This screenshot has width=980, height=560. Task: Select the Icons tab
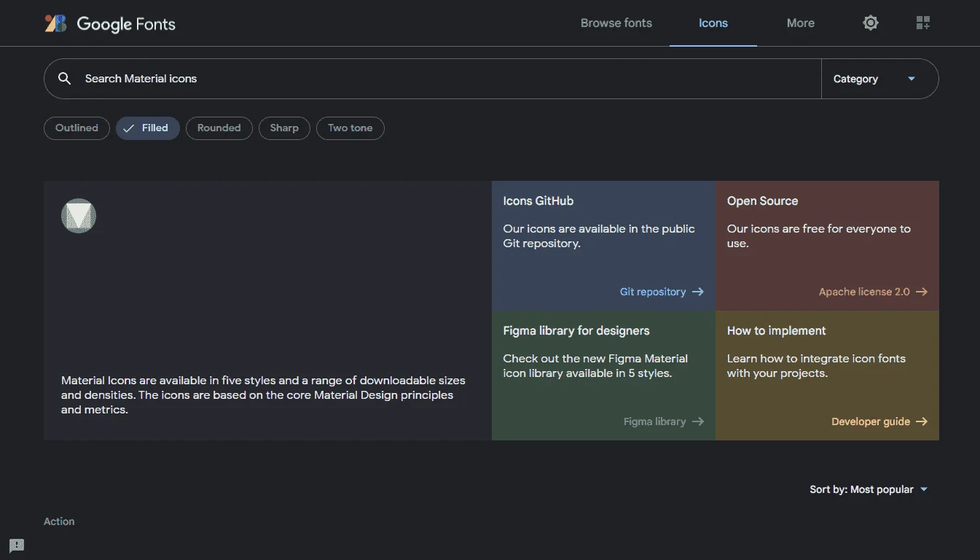coord(713,23)
